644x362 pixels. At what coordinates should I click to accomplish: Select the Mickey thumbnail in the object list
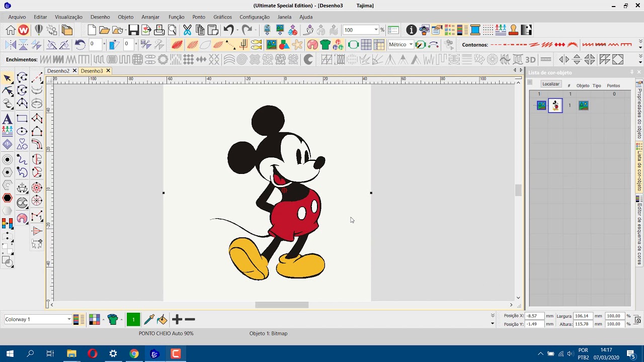[x=555, y=106]
